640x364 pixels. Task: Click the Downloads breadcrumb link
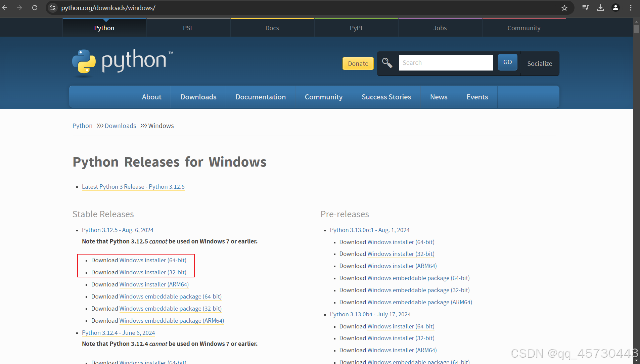(120, 126)
